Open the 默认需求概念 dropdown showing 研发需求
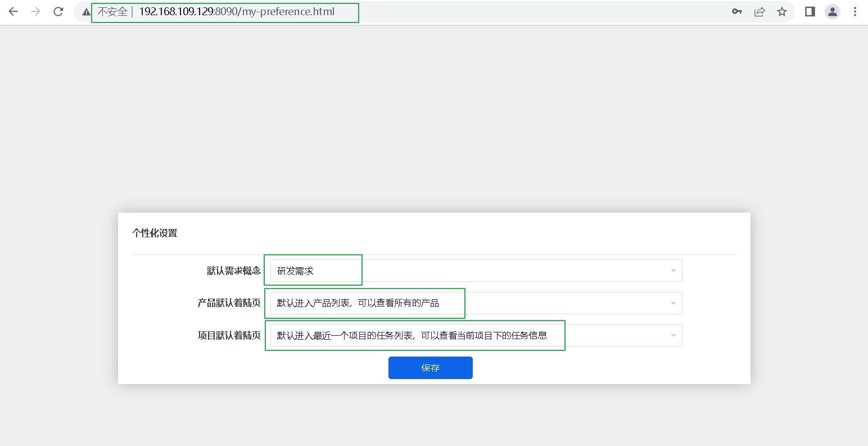Viewport: 868px width, 446px height. click(x=476, y=271)
